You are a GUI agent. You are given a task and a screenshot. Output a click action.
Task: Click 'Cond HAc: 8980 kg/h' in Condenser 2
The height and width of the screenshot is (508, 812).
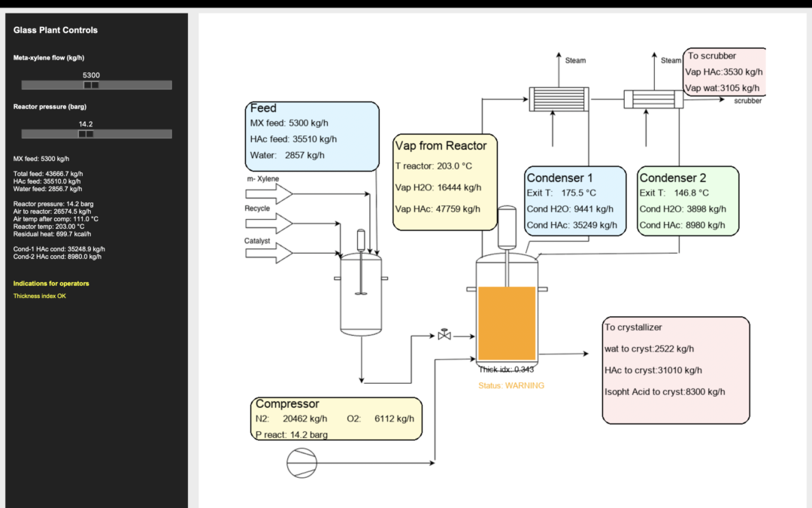click(682, 225)
